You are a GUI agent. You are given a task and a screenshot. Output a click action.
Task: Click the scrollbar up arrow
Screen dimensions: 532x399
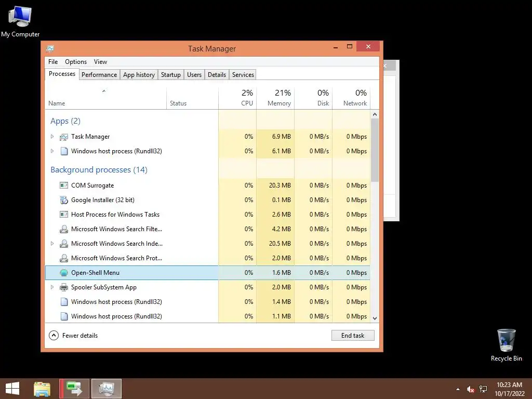point(375,114)
